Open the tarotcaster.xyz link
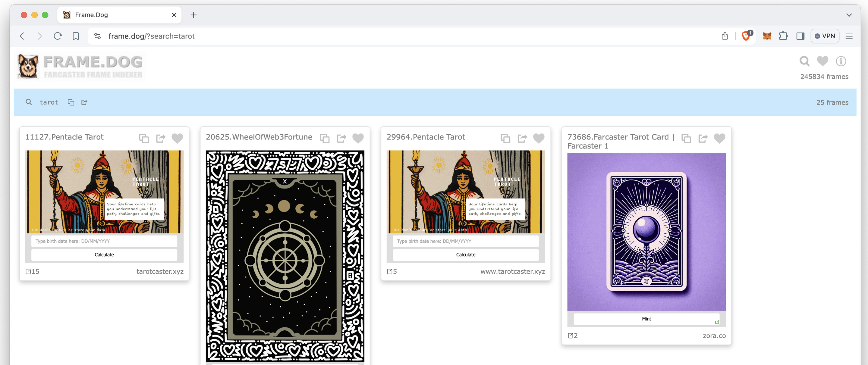Image resolution: width=868 pixels, height=365 pixels. coord(160,271)
